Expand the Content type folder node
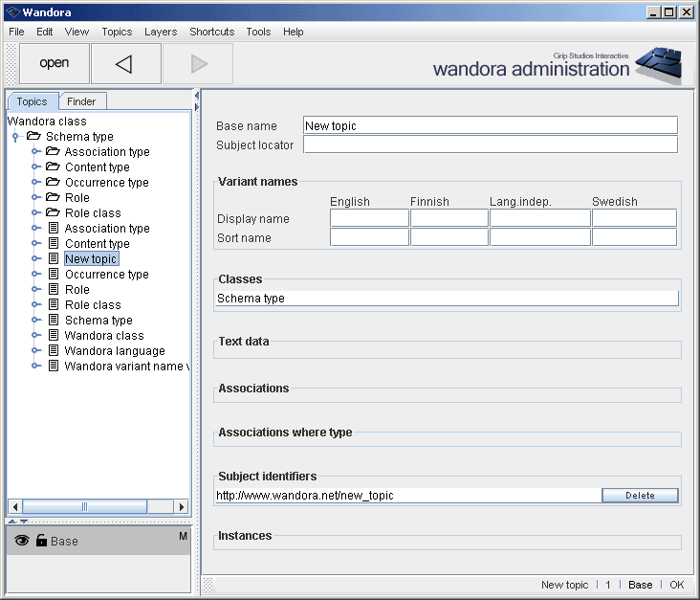Image resolution: width=700 pixels, height=600 pixels. [x=35, y=167]
